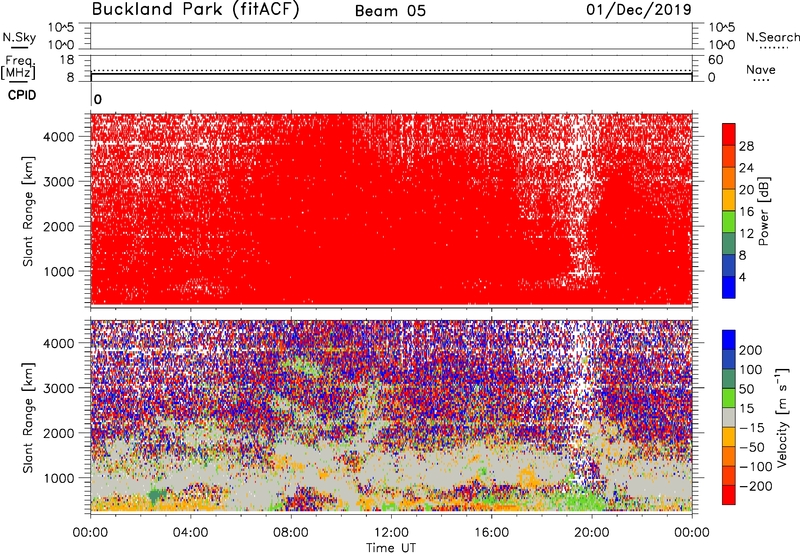Click the "4000" tick of the power panel
Image resolution: width=800 pixels, height=554 pixels.
coord(59,137)
